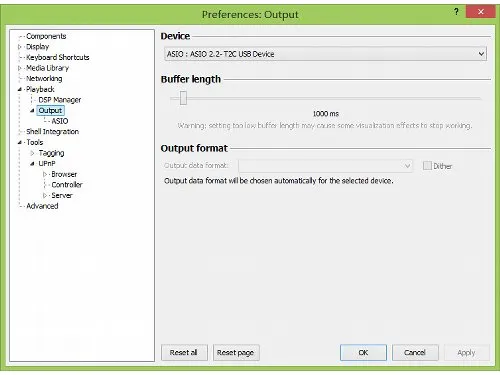Click the Buffer length slider handle
Viewport: 500px width, 375px height.
pyautogui.click(x=183, y=98)
